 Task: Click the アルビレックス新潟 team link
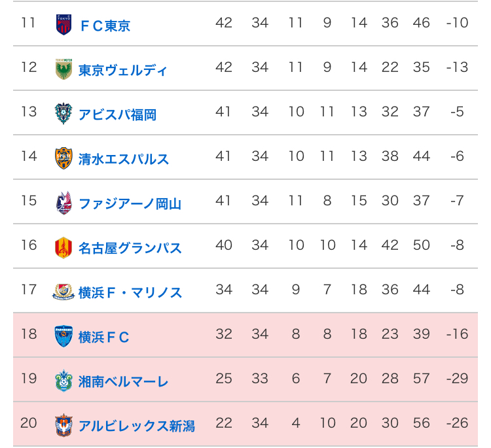(x=136, y=426)
